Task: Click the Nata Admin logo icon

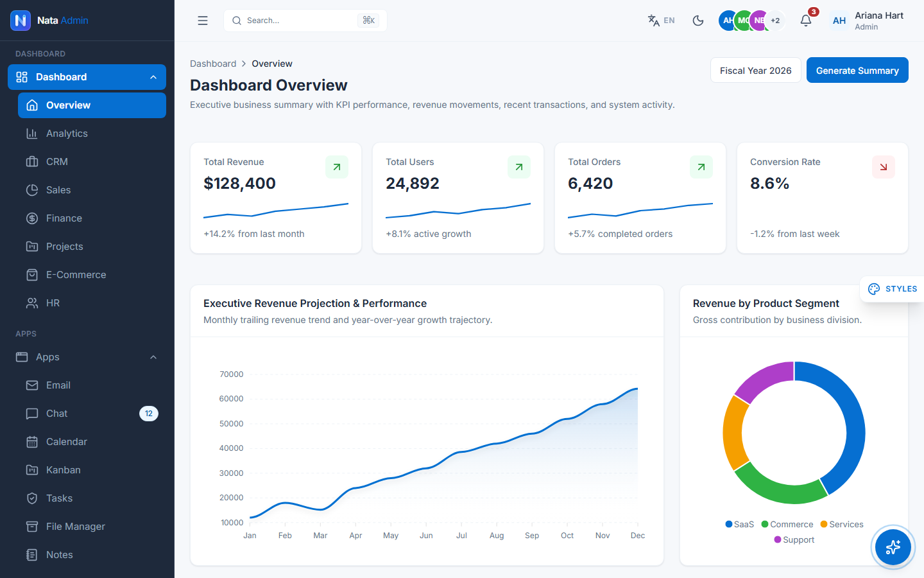Action: [x=21, y=21]
